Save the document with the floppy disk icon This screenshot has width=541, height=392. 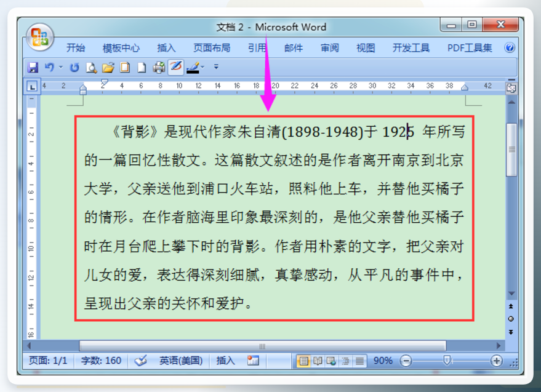(33, 67)
